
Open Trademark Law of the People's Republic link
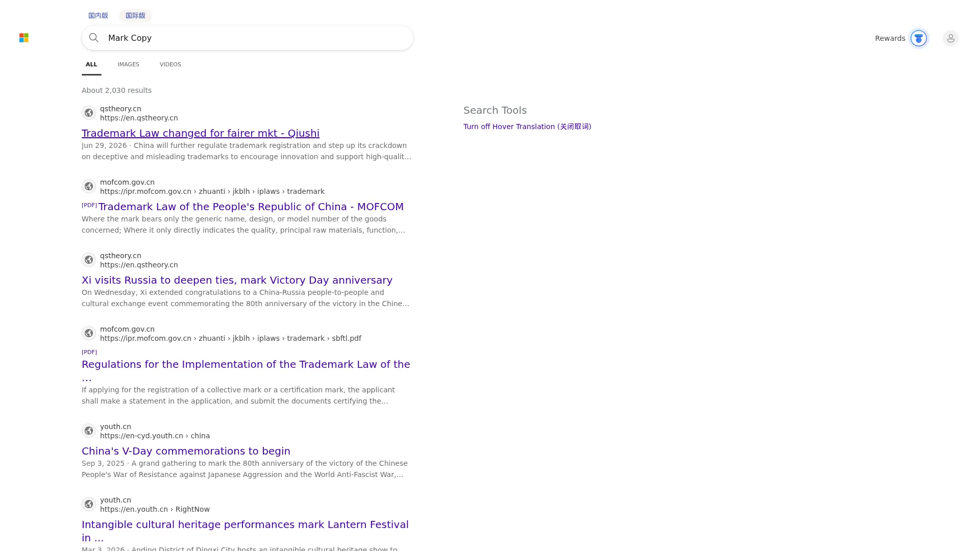click(251, 207)
